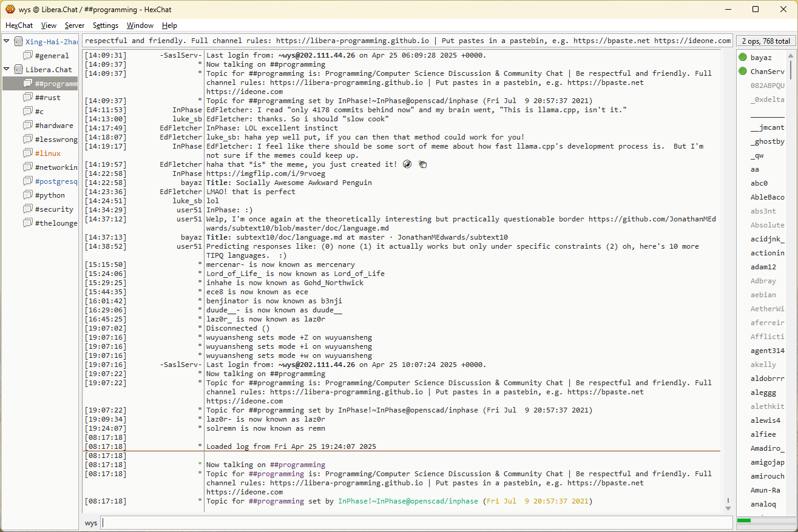Screen dimensions: 798x532
Task: Click the ##rust channel icon
Action: pyautogui.click(x=28, y=98)
